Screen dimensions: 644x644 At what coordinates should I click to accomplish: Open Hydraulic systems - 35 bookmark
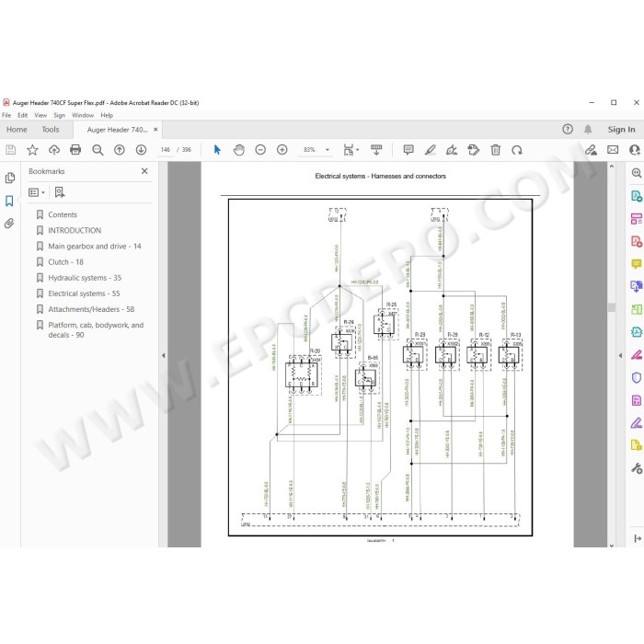click(85, 278)
